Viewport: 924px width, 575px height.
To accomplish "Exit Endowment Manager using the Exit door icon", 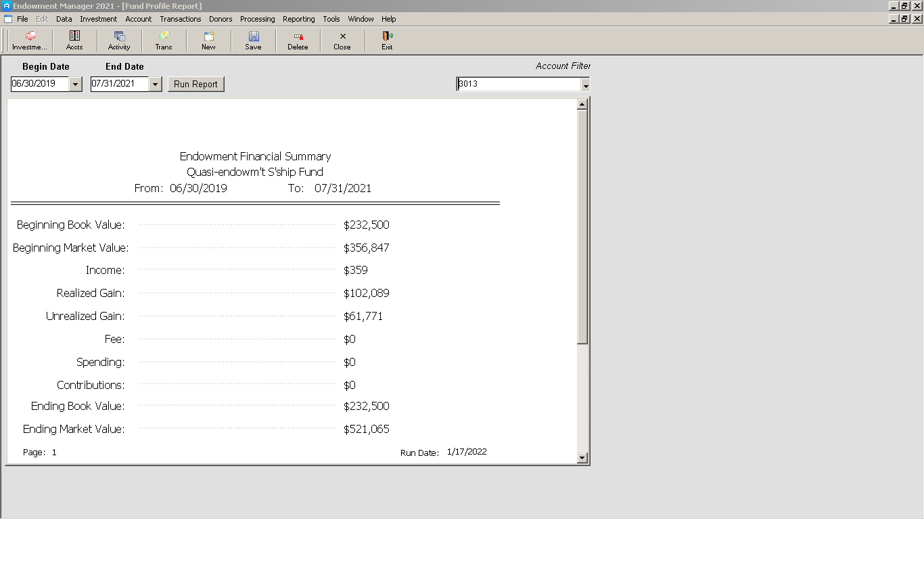I will coord(387,41).
